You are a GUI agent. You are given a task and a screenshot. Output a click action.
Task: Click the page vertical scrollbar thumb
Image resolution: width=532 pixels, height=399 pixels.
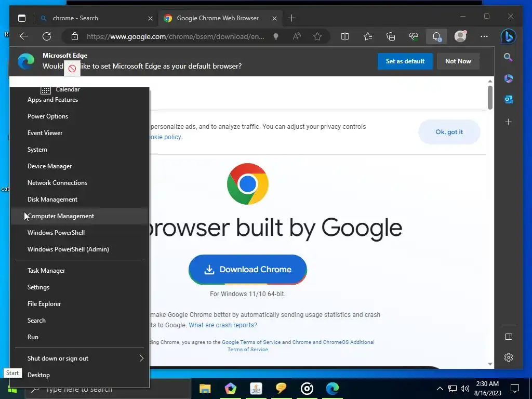490,98
